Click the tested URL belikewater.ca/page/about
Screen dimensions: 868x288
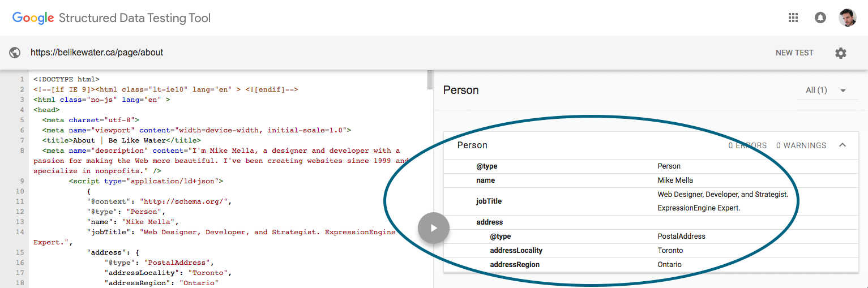click(97, 53)
